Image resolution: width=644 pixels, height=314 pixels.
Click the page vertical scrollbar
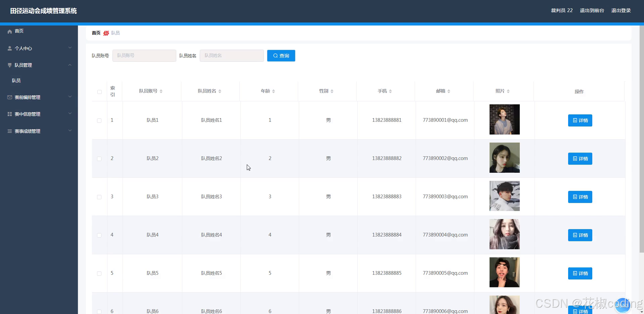point(642,139)
